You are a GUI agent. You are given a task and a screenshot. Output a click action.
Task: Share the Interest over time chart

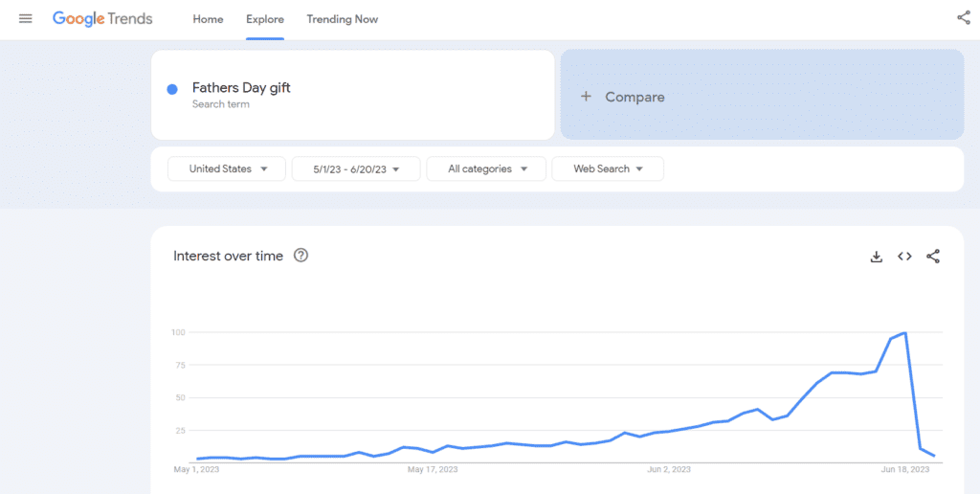(933, 257)
